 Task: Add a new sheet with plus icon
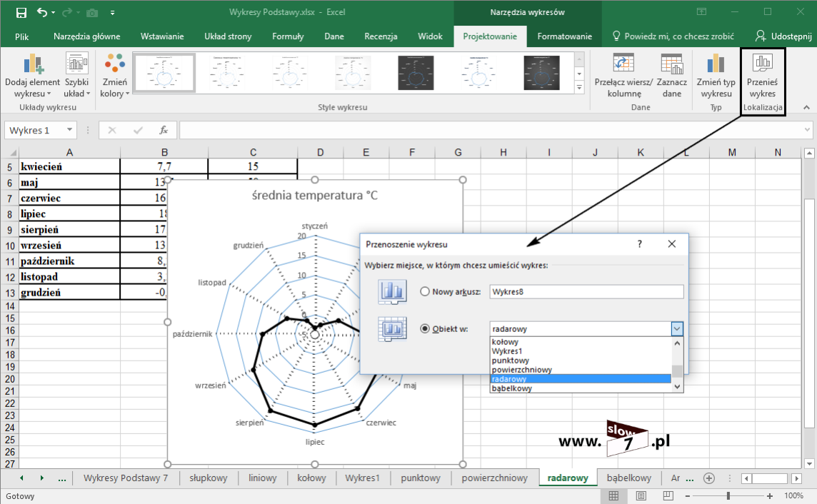tap(709, 478)
